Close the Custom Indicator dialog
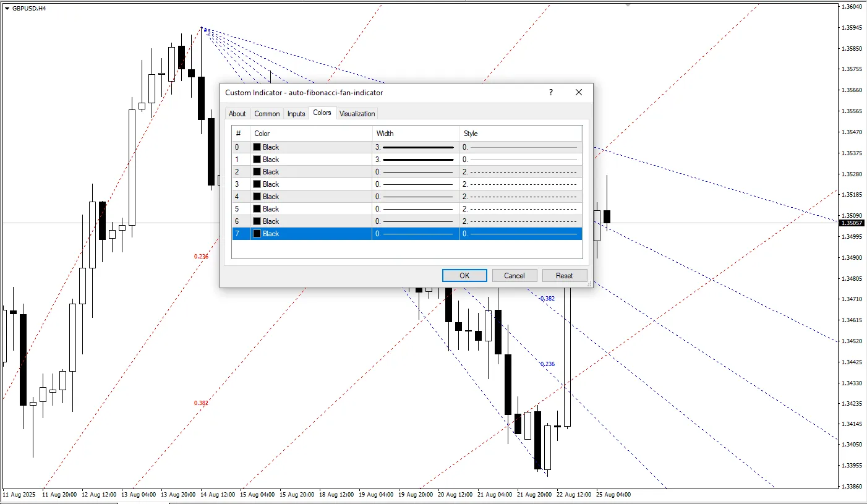 (x=578, y=92)
